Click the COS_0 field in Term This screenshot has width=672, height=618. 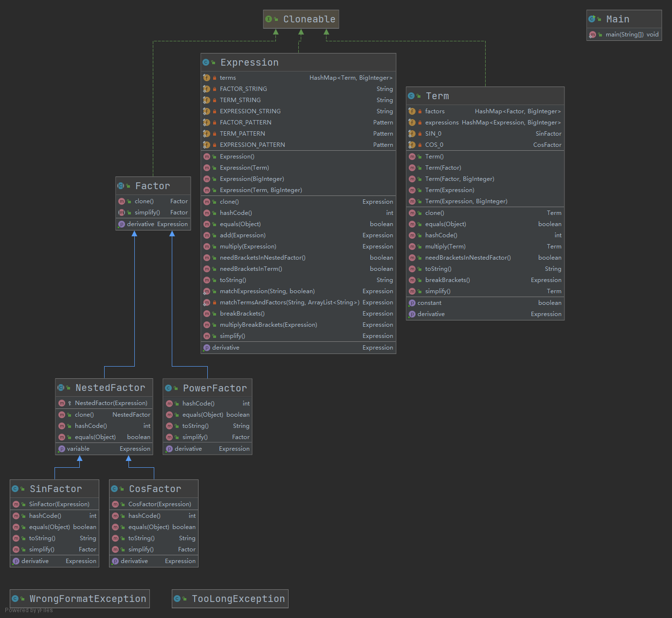485,145
